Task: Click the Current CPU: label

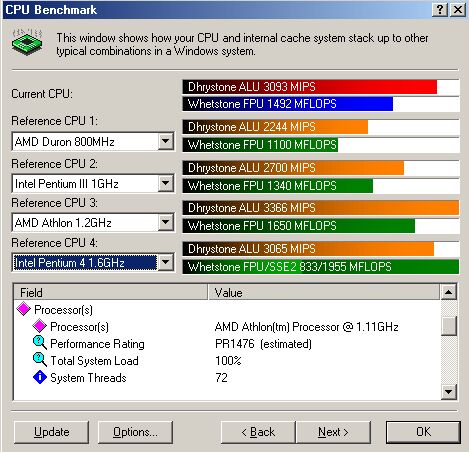Action: click(x=42, y=94)
